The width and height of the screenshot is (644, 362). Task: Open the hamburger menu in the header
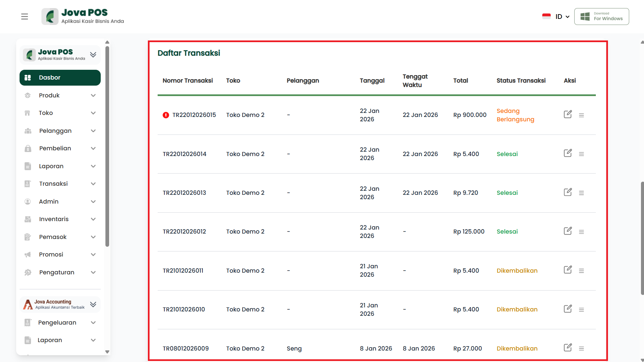(x=25, y=17)
